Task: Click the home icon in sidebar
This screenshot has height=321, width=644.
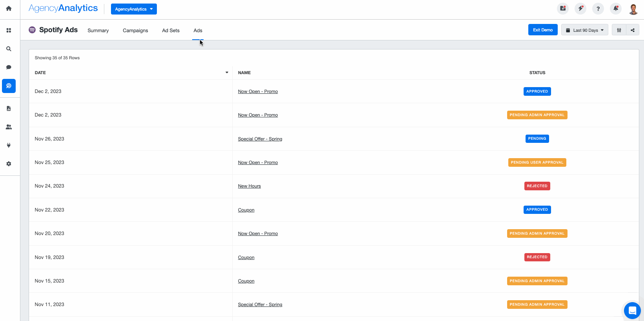Action: 9,8
